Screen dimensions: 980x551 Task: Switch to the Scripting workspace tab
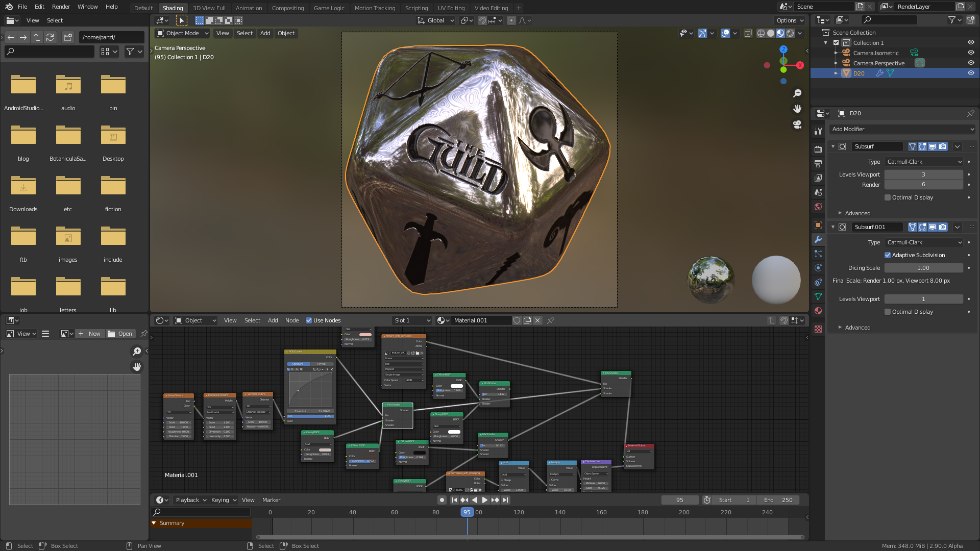pyautogui.click(x=416, y=8)
